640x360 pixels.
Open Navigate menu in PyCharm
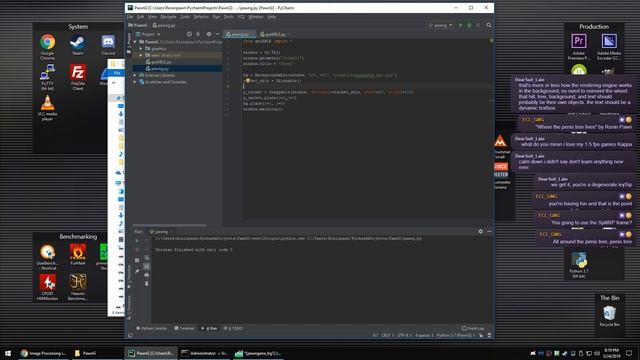pyautogui.click(x=168, y=17)
